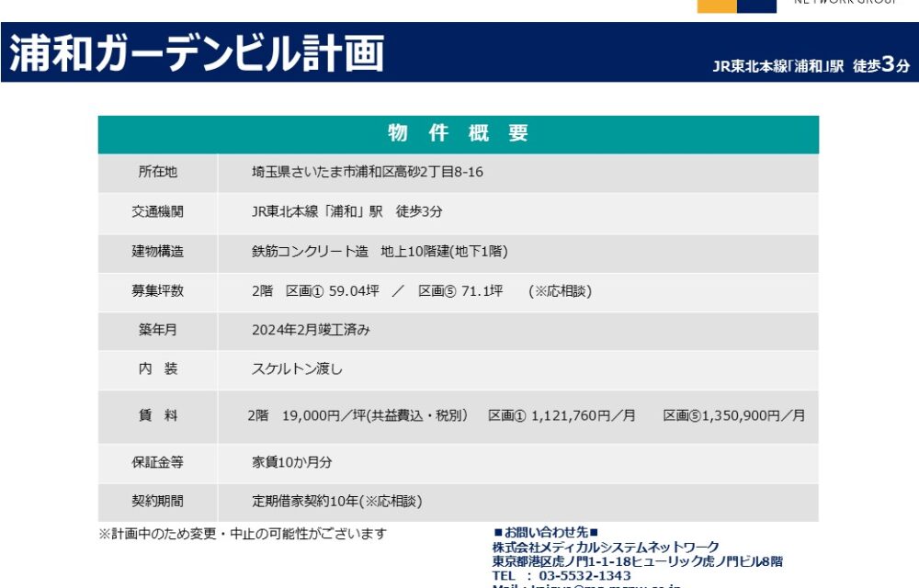The image size is (919, 588).
Task: Click the 交通機関 value JR東北本線「浦和」駅 徒歩3分
Action: (347, 211)
